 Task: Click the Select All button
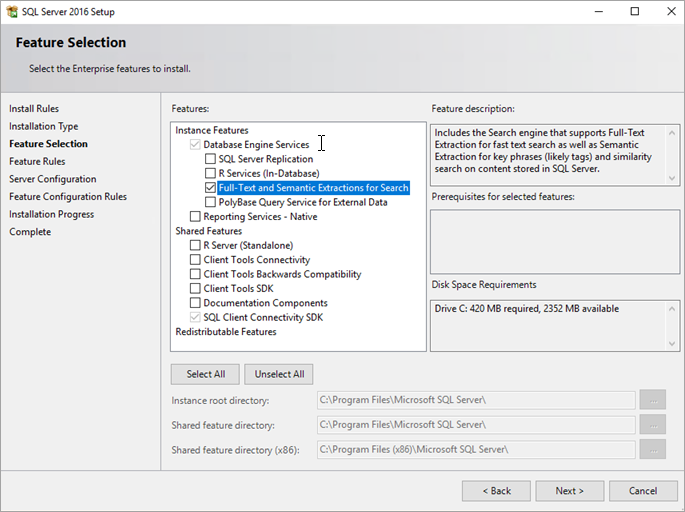[205, 374]
